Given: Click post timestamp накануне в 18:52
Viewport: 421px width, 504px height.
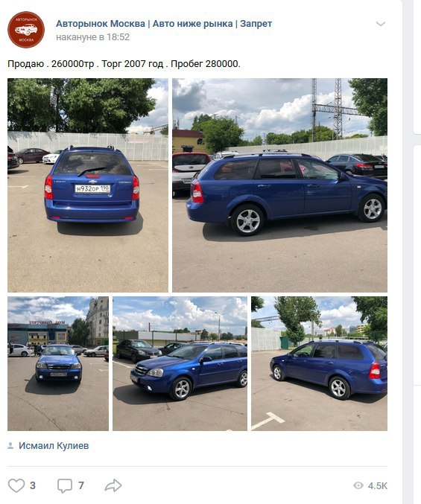Looking at the screenshot, I should coord(92,37).
